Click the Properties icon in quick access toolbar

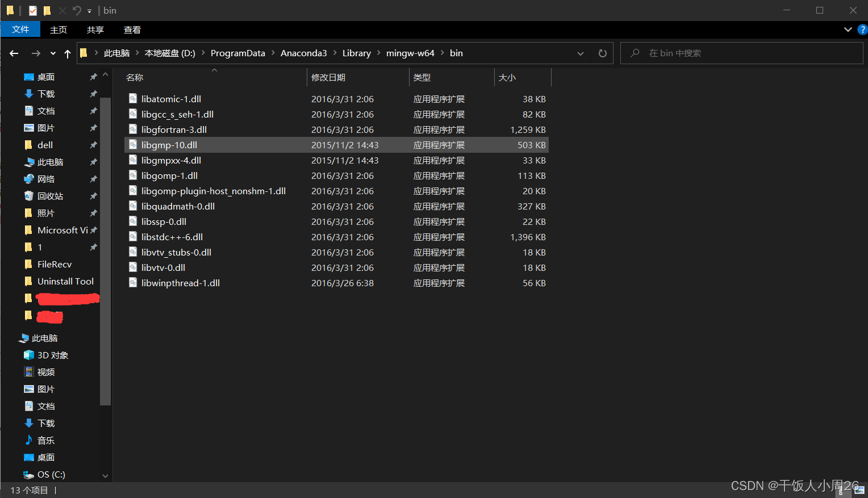click(x=33, y=10)
